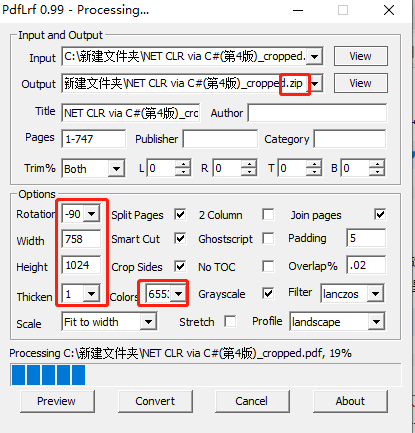Open the Rotation dropdown
The width and height of the screenshot is (415, 433).
(91, 214)
